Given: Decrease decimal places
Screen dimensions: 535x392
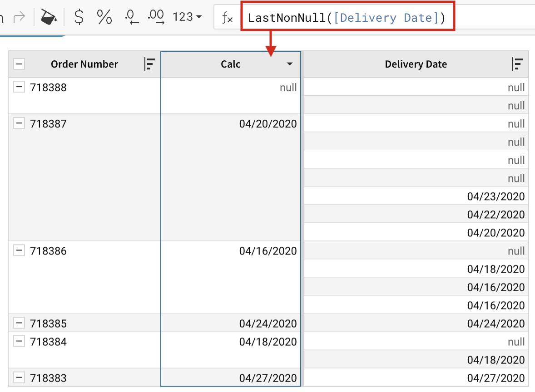Looking at the screenshot, I should pyautogui.click(x=131, y=18).
